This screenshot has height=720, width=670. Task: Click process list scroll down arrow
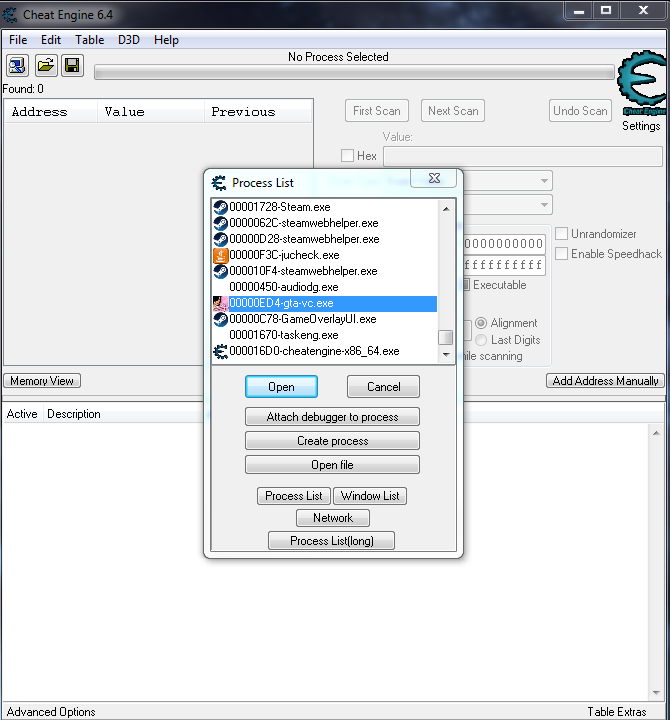tap(446, 354)
